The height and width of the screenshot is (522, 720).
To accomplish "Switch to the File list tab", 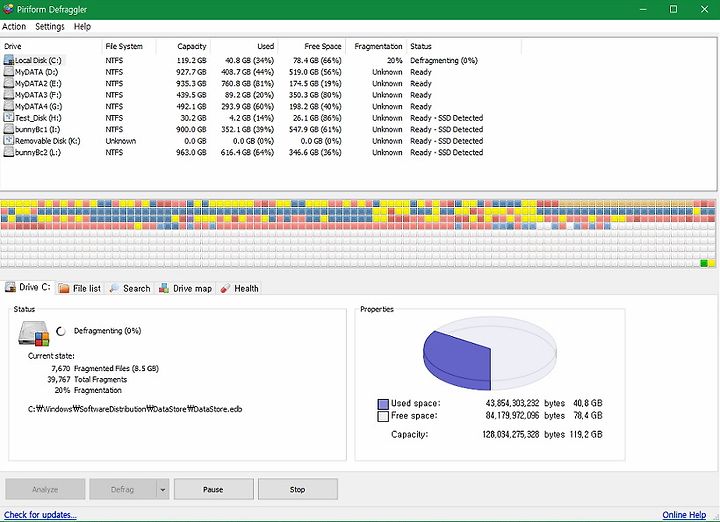I will (x=81, y=288).
